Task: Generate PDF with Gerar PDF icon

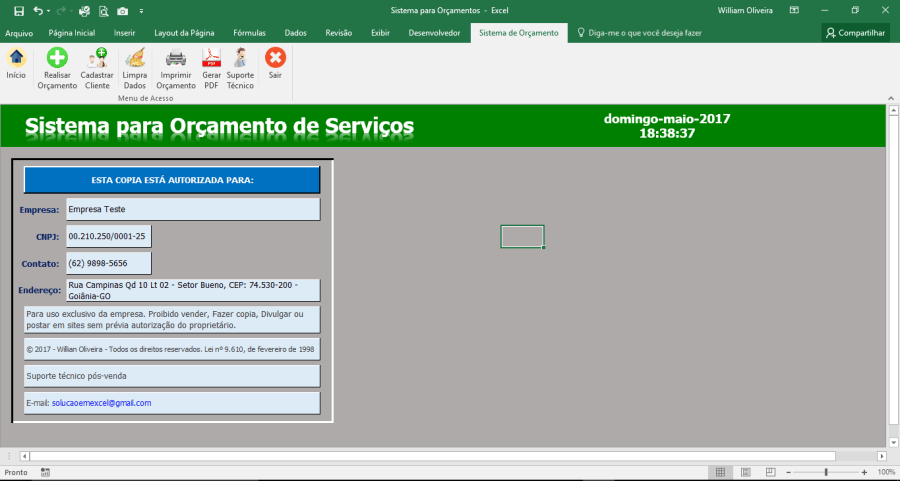Action: pos(211,57)
